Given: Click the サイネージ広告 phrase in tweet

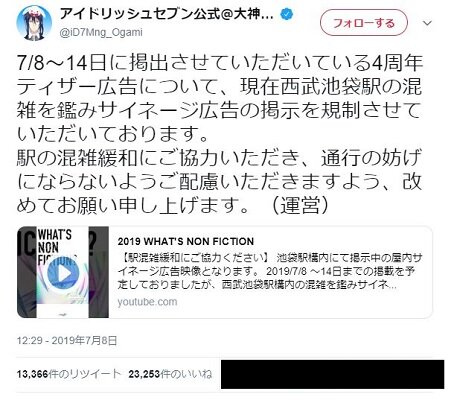Looking at the screenshot, I should click(x=168, y=110).
